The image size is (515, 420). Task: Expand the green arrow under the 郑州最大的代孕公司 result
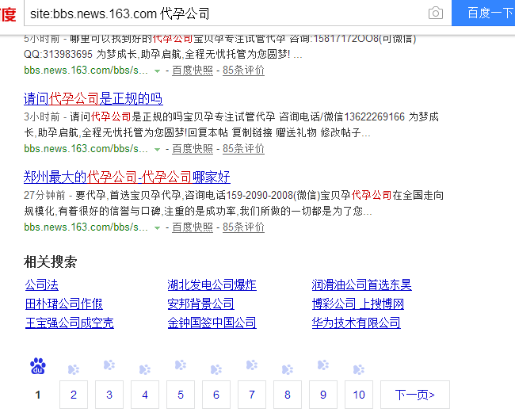click(158, 227)
